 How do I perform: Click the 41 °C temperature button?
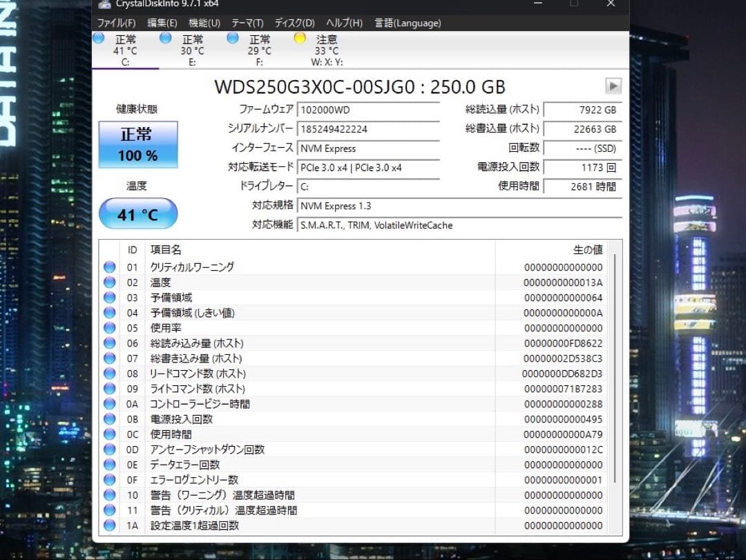(137, 214)
